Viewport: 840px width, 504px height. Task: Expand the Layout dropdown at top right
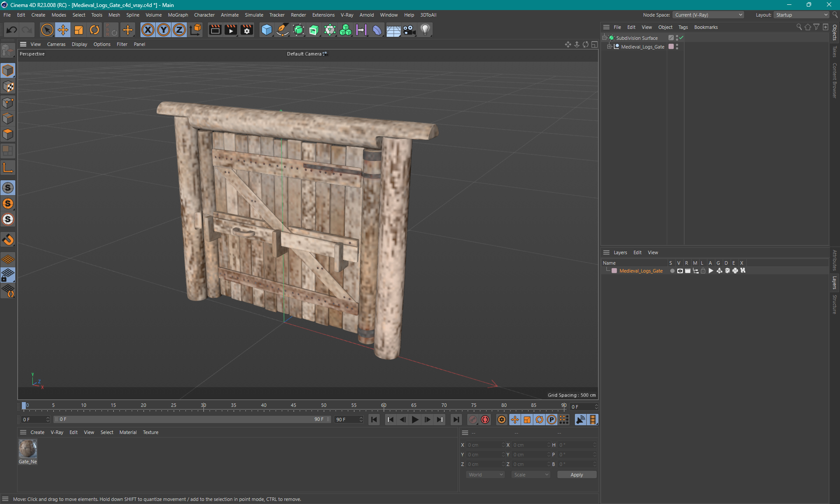coord(820,14)
